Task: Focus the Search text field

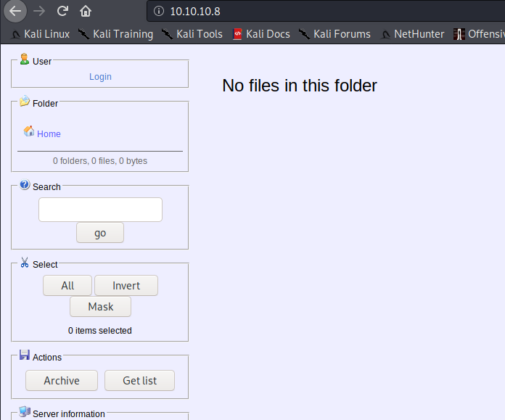Action: (100, 210)
